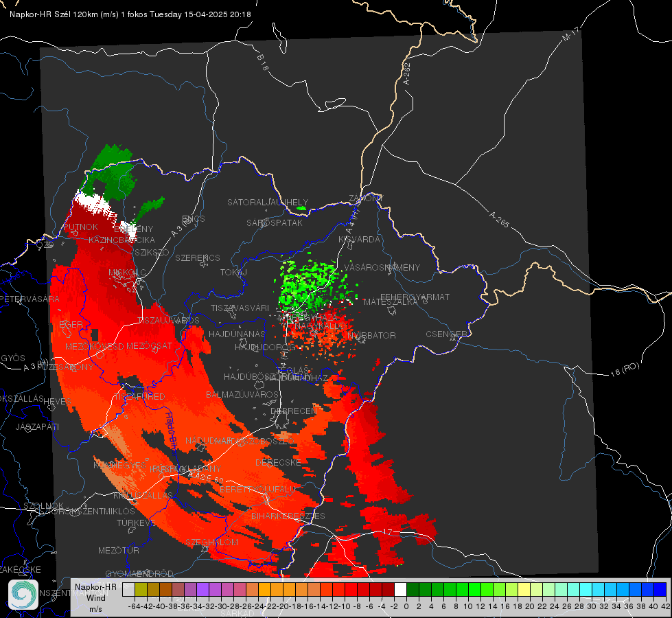Viewport: 672px width, 618px height.
Task: Click the A 42 E 60 road label
Action: click(206, 477)
